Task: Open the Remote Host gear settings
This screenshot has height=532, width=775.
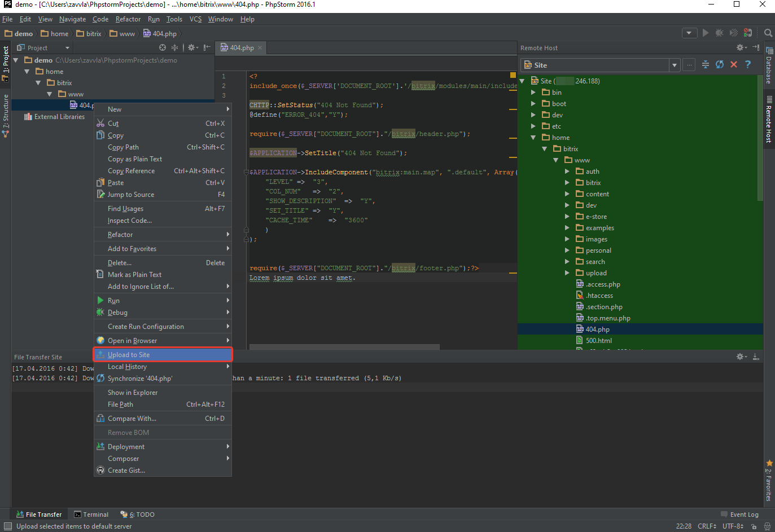Action: point(741,48)
